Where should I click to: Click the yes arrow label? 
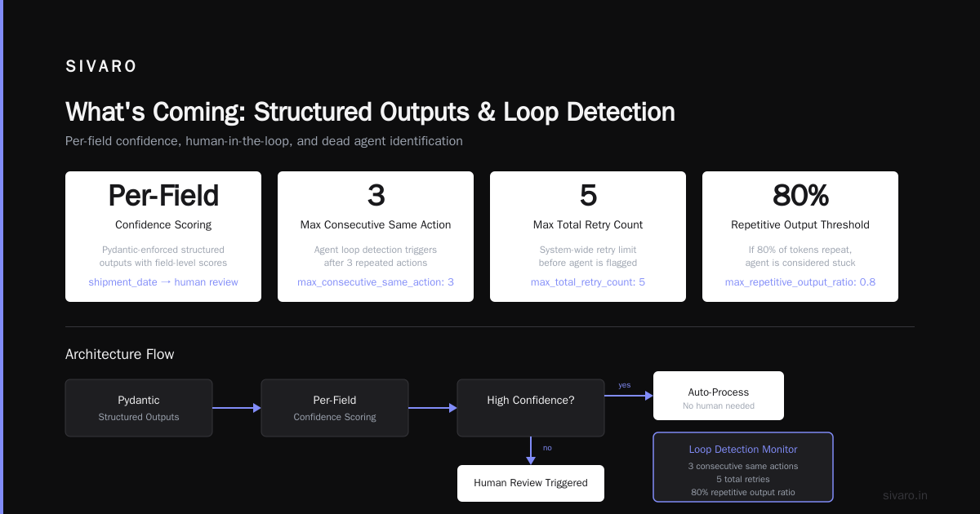[x=624, y=385]
